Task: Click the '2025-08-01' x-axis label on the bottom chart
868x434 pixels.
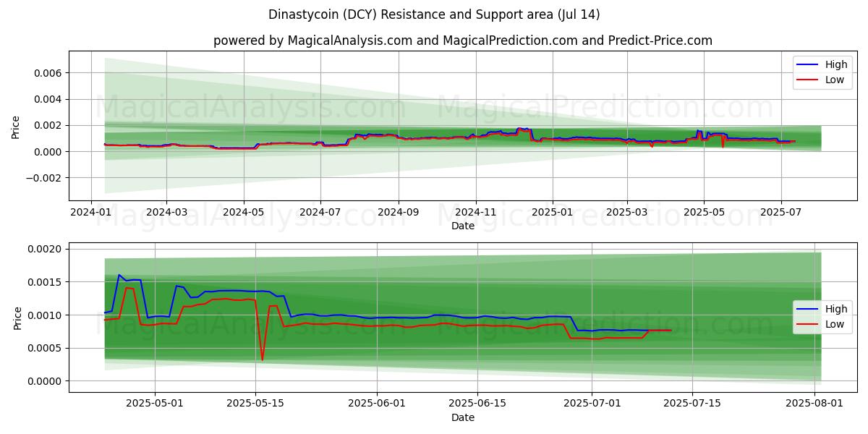Action: click(814, 404)
